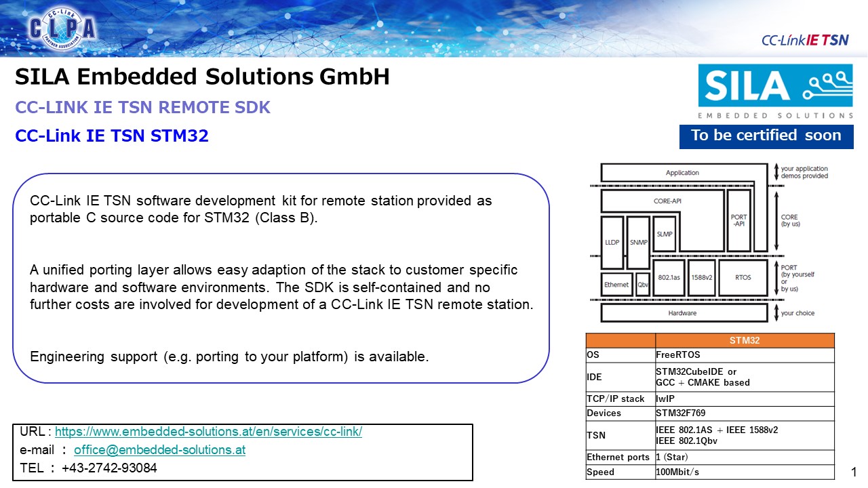
Task: Click the '100Mbit/s' table cell
Action: click(745, 472)
